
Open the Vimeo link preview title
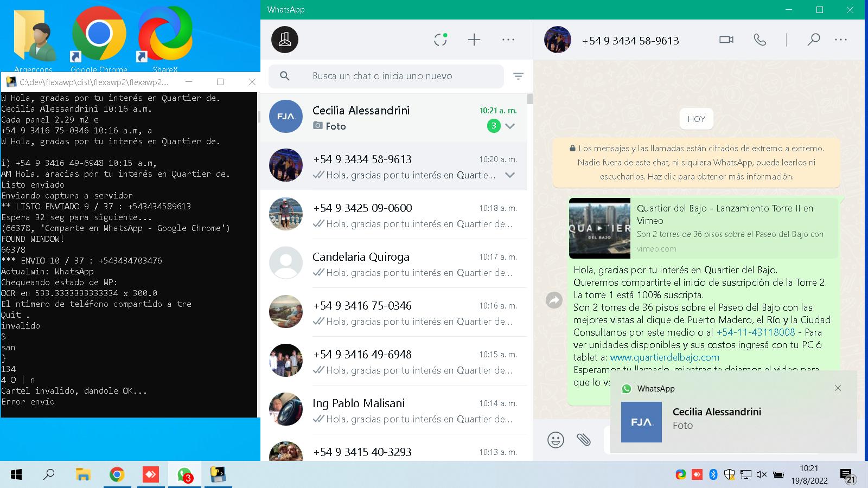[x=725, y=214]
